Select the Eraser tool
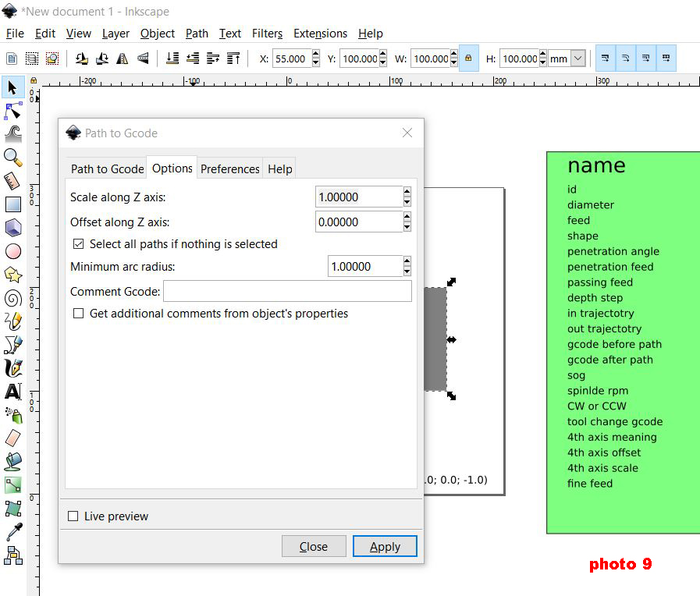 12,438
